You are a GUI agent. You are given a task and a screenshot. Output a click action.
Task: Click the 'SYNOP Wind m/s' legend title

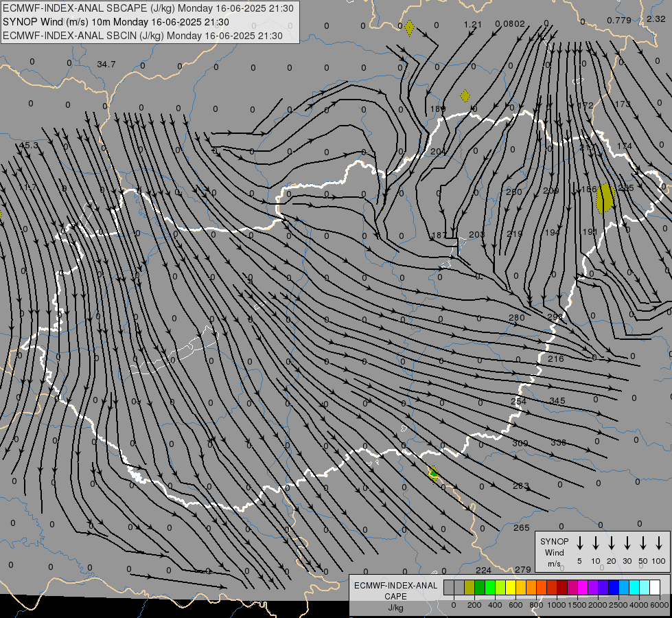coord(554,552)
